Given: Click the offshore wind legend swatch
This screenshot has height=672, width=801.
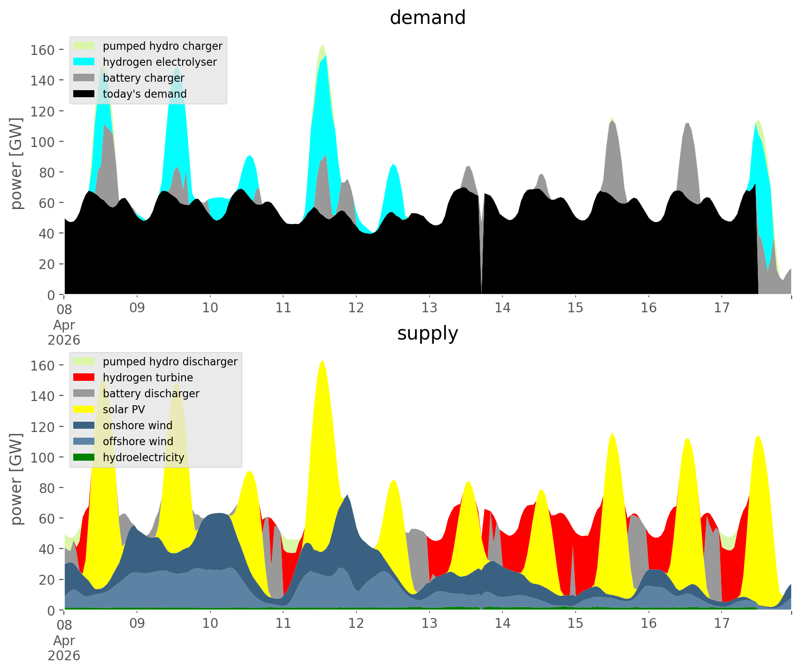Looking at the screenshot, I should point(85,441).
